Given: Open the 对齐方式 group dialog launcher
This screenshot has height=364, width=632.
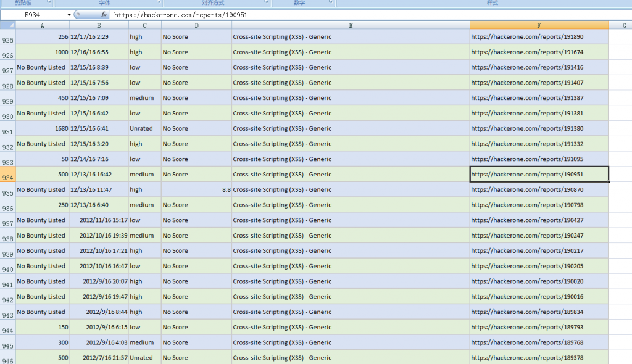Looking at the screenshot, I should (x=267, y=2).
